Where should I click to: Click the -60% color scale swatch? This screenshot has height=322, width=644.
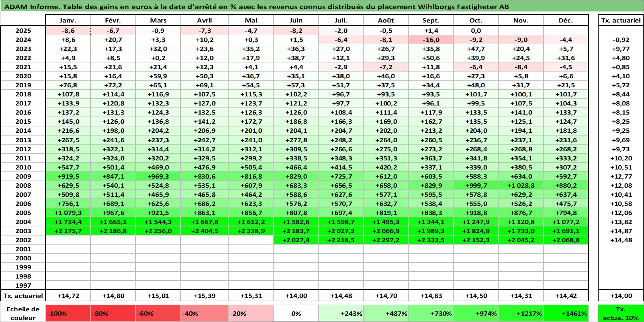[158, 313]
